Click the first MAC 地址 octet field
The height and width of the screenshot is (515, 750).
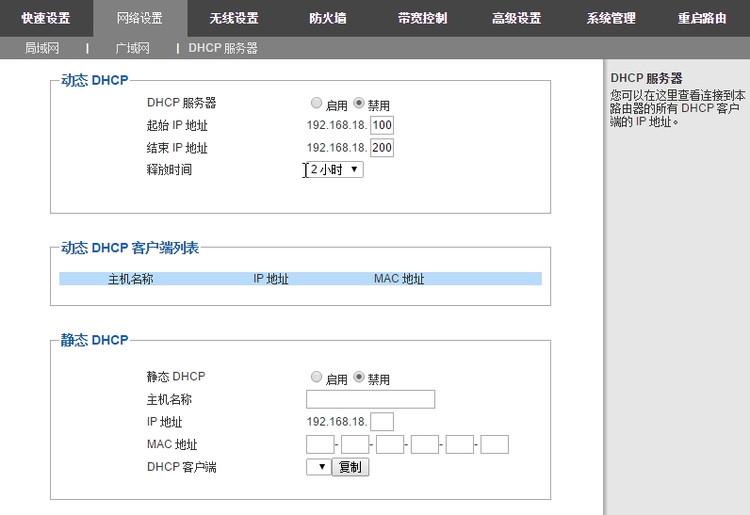click(320, 444)
